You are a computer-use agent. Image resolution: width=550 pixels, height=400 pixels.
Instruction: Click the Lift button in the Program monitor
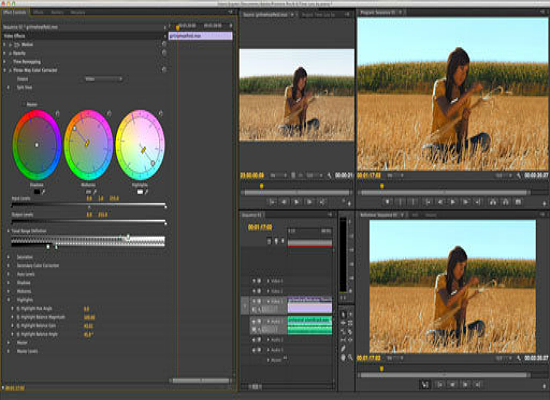point(493,202)
